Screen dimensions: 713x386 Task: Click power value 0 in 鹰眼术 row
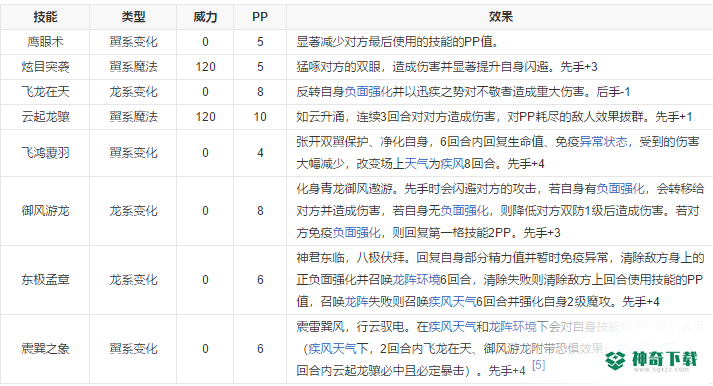point(206,42)
